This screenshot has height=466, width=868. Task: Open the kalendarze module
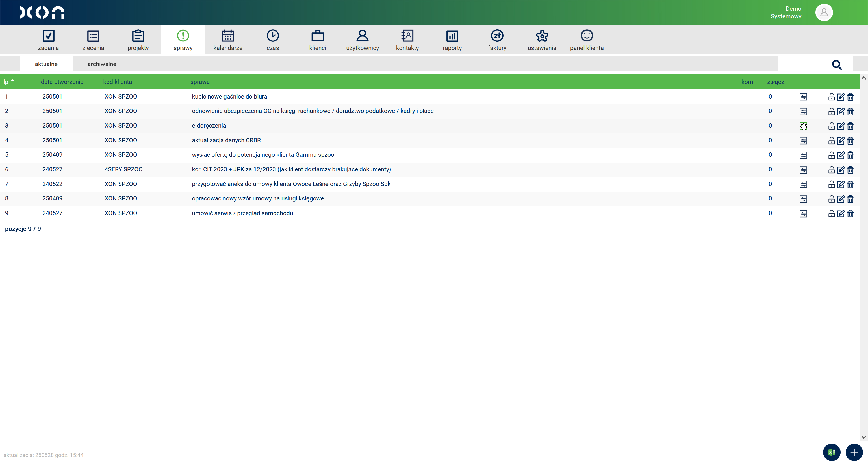coord(228,40)
